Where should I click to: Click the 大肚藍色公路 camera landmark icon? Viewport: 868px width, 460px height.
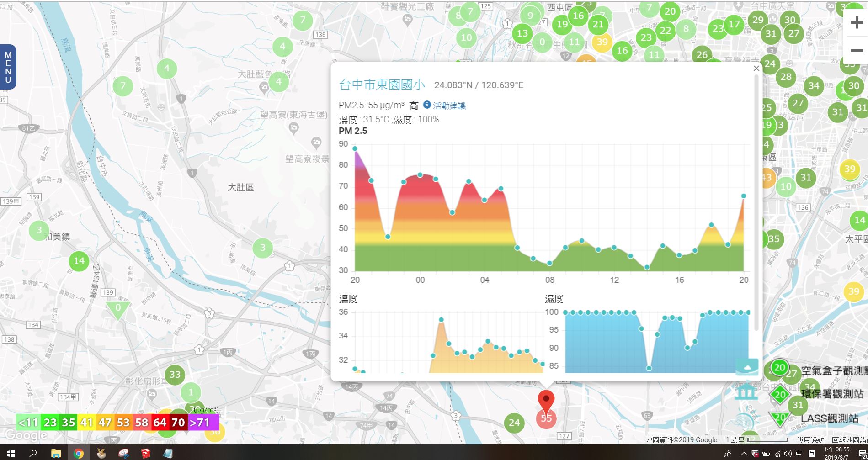(x=264, y=87)
